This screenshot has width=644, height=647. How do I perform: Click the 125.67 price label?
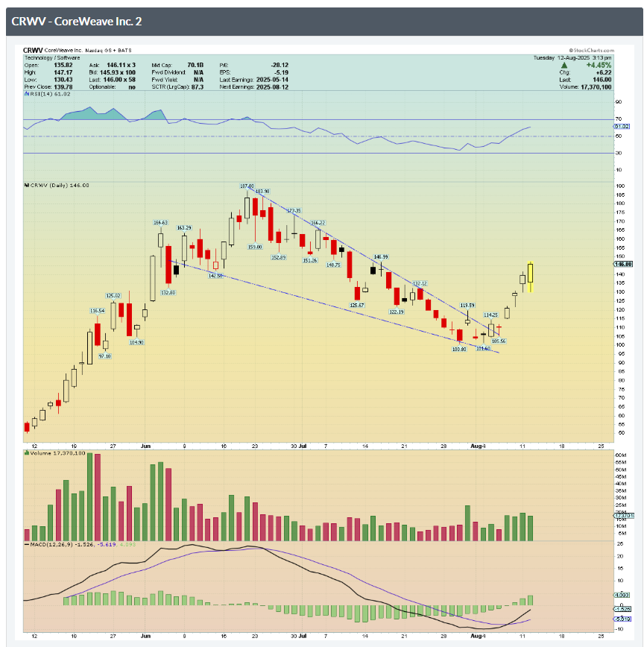pos(357,306)
